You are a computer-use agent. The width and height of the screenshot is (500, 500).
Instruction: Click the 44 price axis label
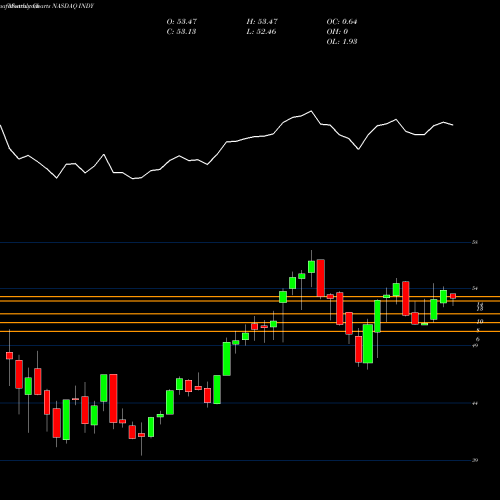[475, 403]
